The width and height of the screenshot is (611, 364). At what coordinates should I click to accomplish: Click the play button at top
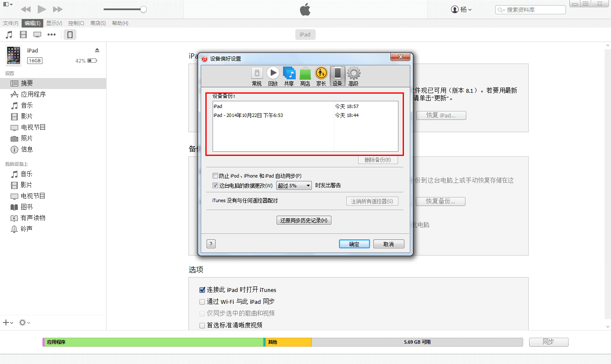42,9
